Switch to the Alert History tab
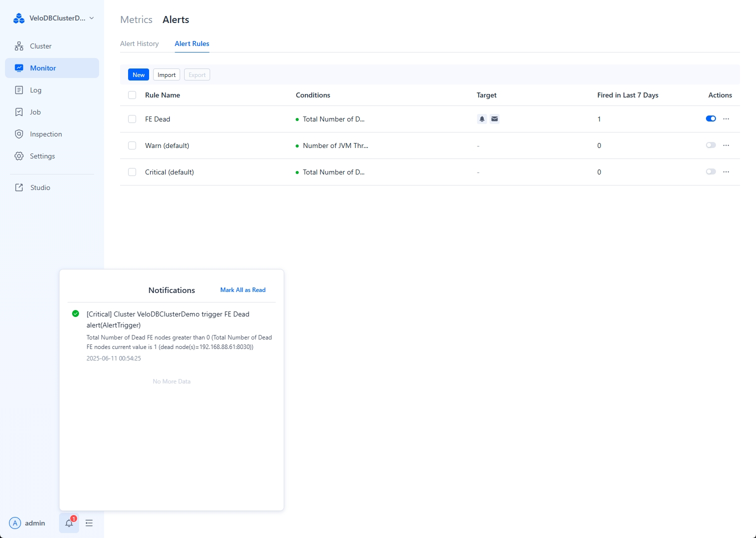 coord(139,43)
